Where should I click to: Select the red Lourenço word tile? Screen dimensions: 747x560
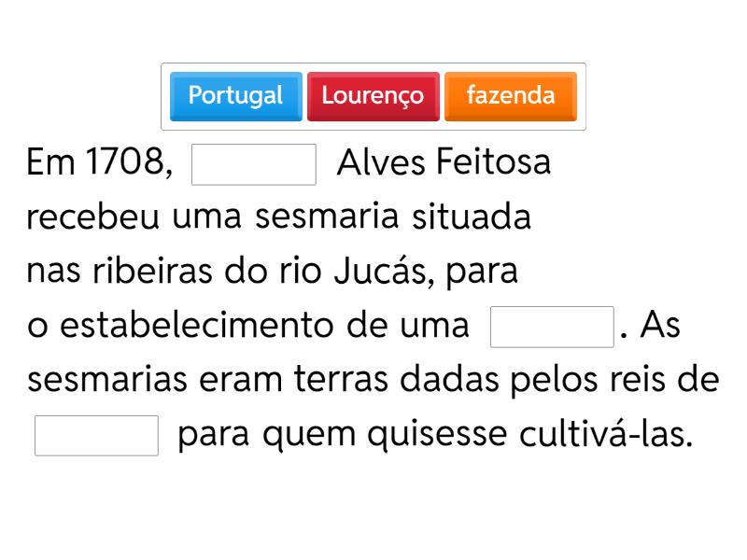[x=373, y=96]
